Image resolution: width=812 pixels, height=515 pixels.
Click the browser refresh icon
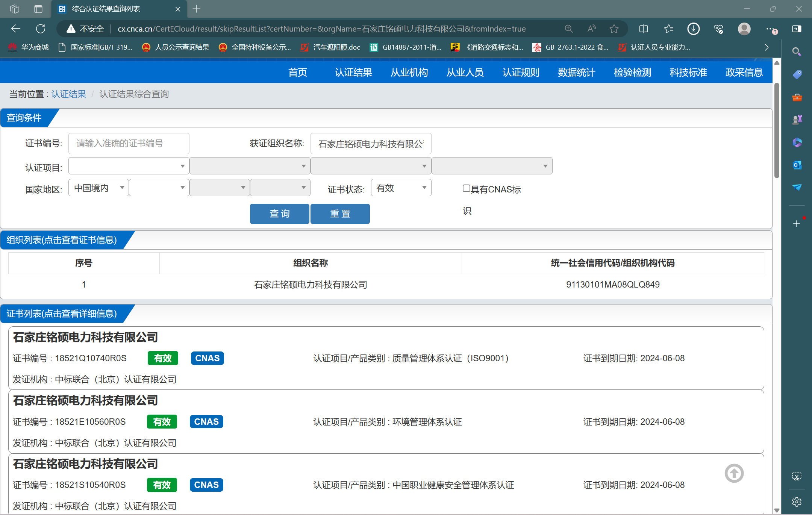pyautogui.click(x=41, y=29)
